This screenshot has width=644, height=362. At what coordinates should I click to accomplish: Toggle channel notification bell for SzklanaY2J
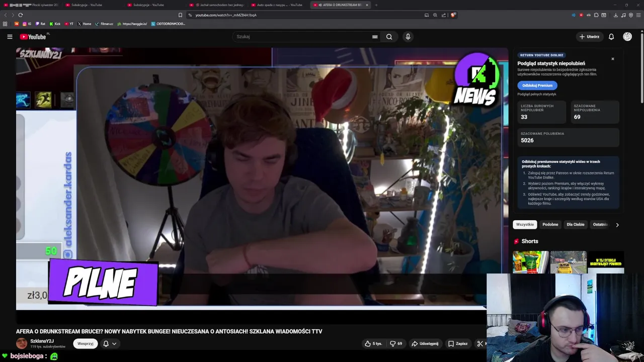[106, 343]
